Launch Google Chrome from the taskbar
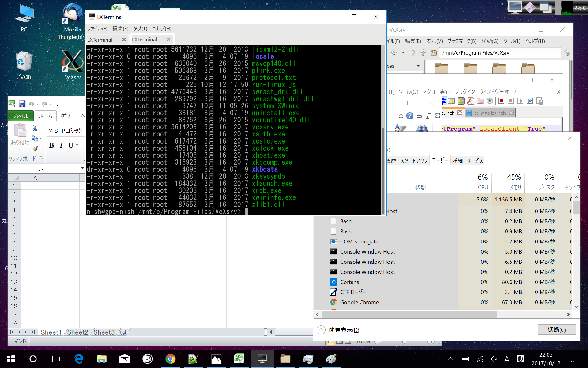The height and width of the screenshot is (368, 588). tap(171, 358)
